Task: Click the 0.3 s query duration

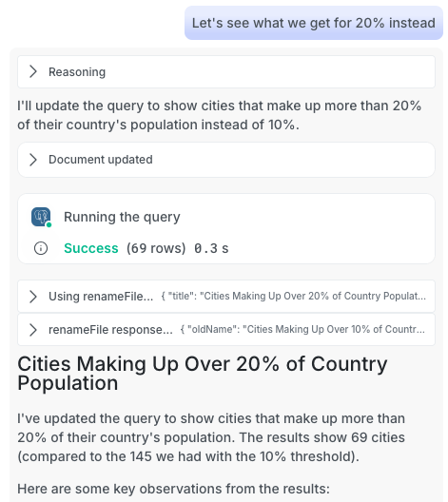Action: [211, 248]
